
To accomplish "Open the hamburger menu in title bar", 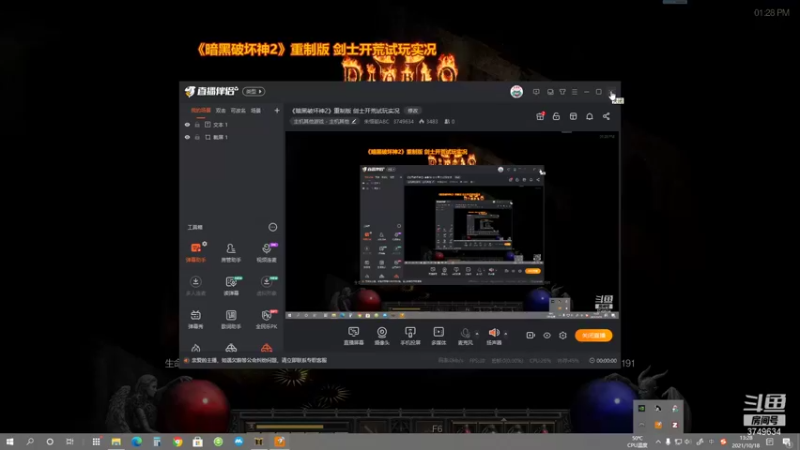I will tap(574, 92).
